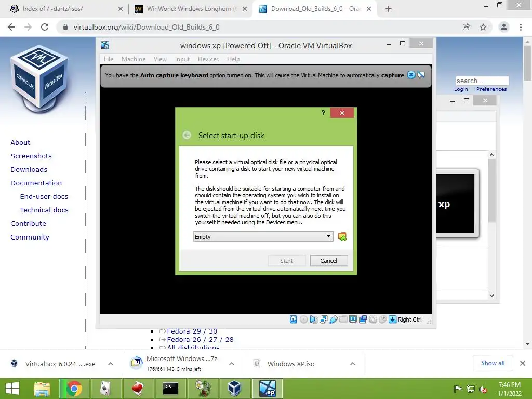The width and height of the screenshot is (532, 399).
Task: Open the Windows Start button
Action: pos(12,389)
